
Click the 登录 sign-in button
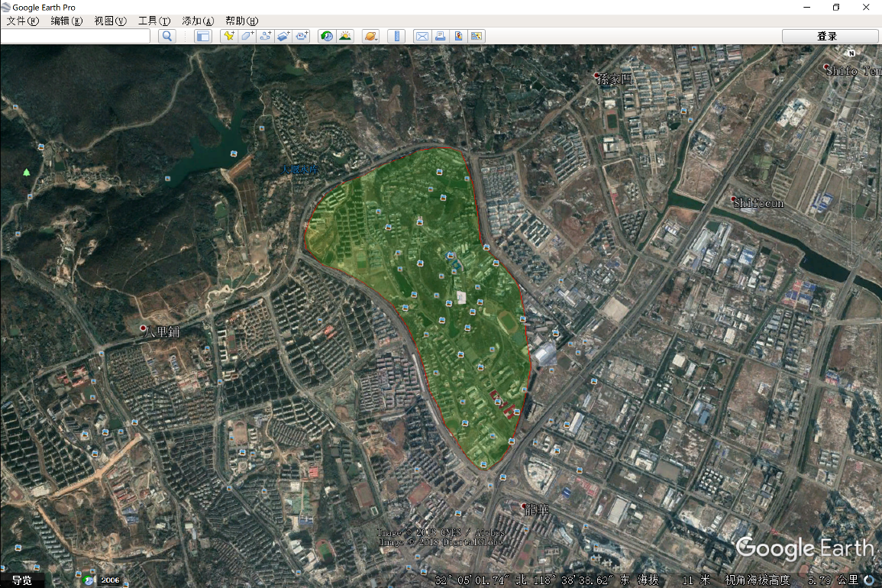click(829, 36)
